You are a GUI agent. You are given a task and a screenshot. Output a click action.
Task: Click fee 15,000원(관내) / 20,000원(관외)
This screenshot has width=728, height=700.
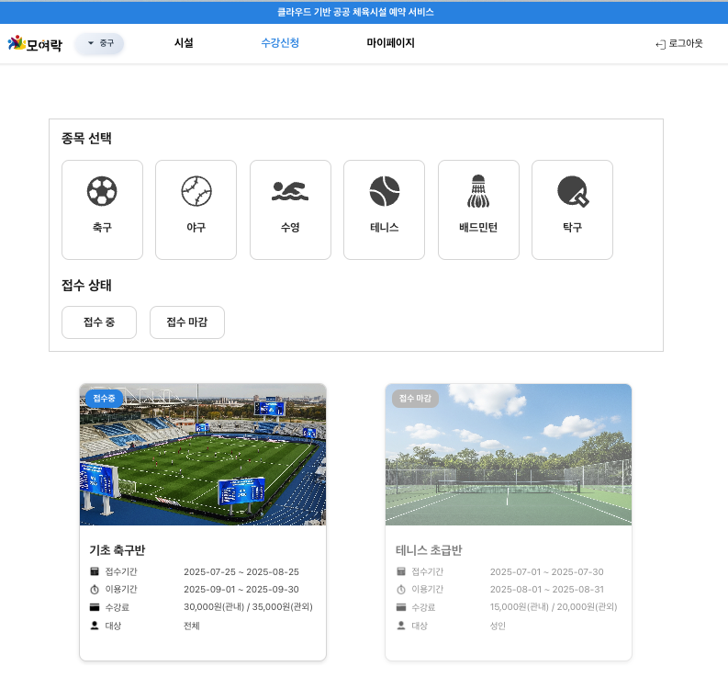pyautogui.click(x=554, y=606)
